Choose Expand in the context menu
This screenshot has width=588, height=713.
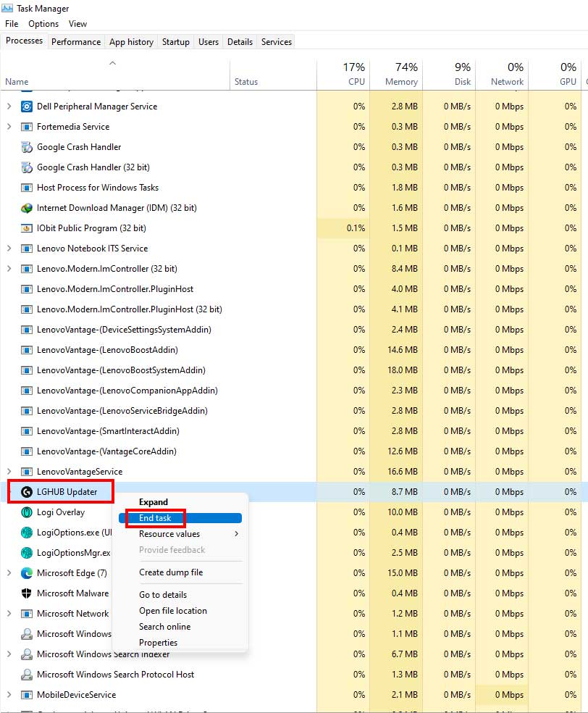pos(154,502)
